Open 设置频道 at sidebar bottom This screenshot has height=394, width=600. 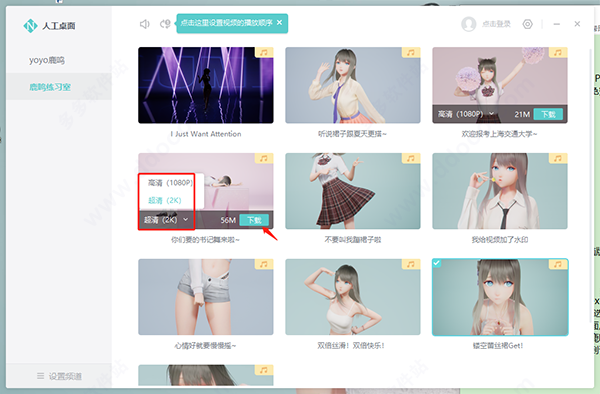tap(59, 376)
